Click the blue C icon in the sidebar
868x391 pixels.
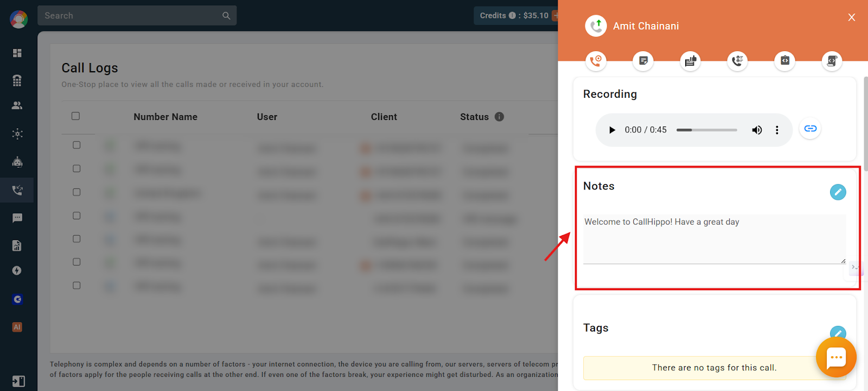[x=17, y=299]
